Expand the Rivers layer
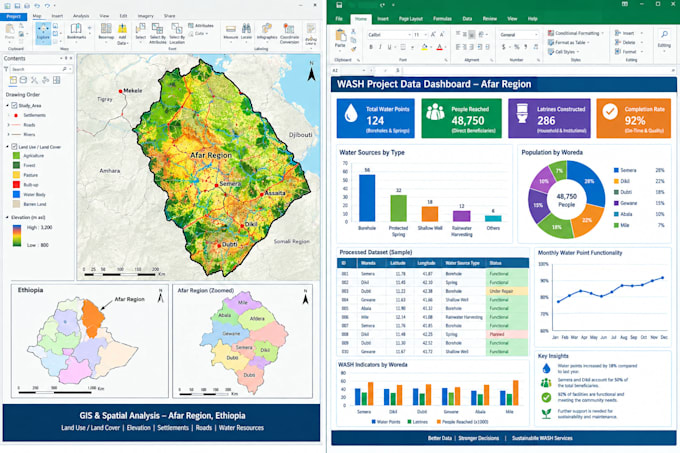The height and width of the screenshot is (453, 680). 8,134
